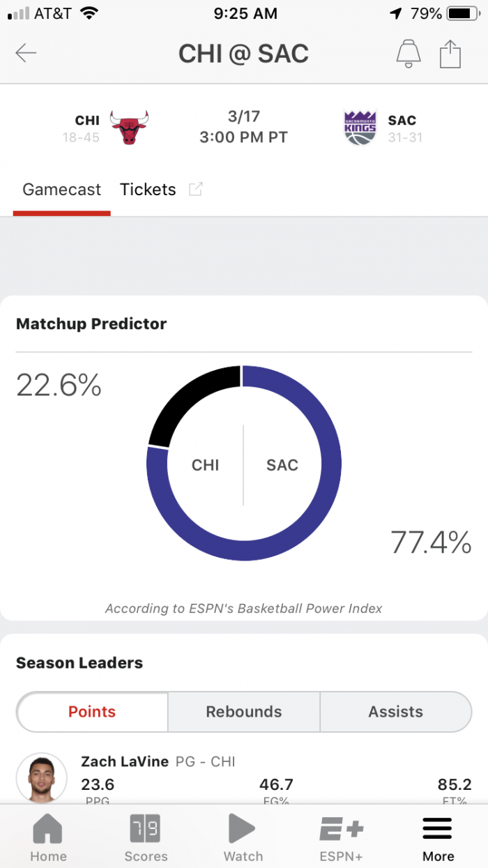Tap the CHI record 18-45
The height and width of the screenshot is (868, 488).
point(81,138)
